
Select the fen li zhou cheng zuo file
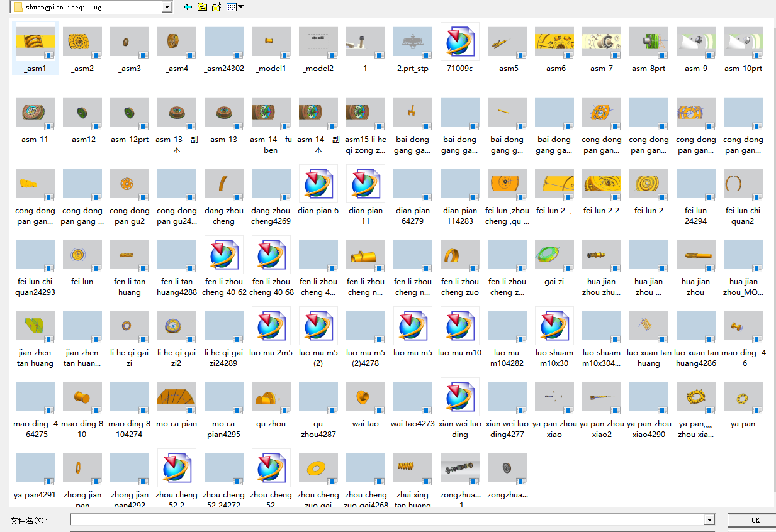[460, 267]
